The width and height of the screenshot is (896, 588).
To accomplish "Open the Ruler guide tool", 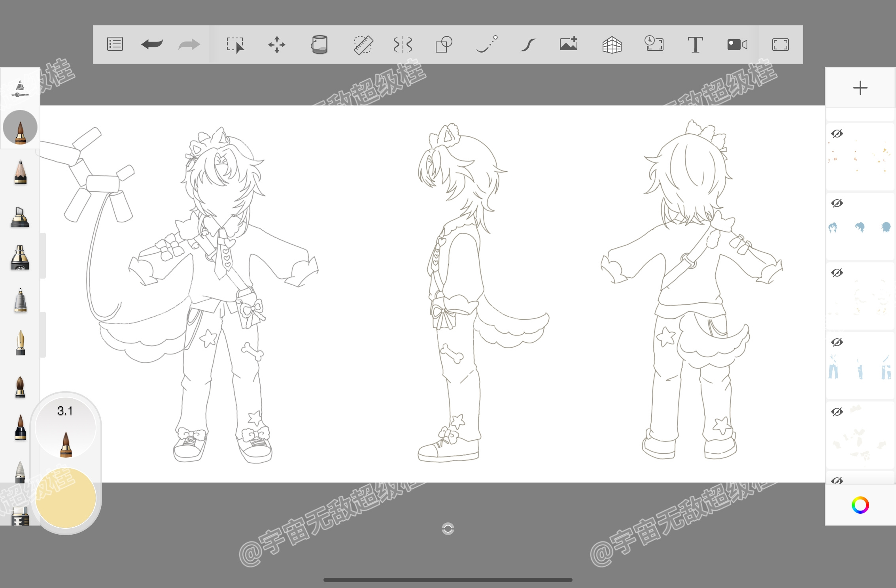I will [x=363, y=44].
